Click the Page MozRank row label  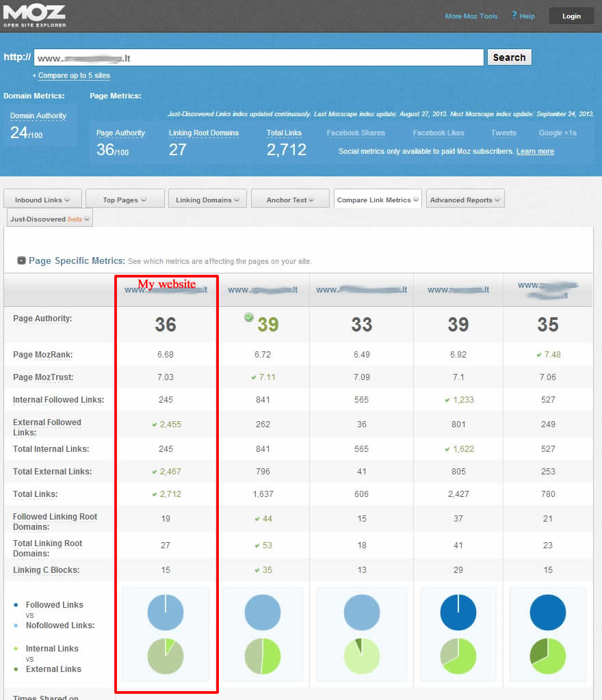[42, 355]
